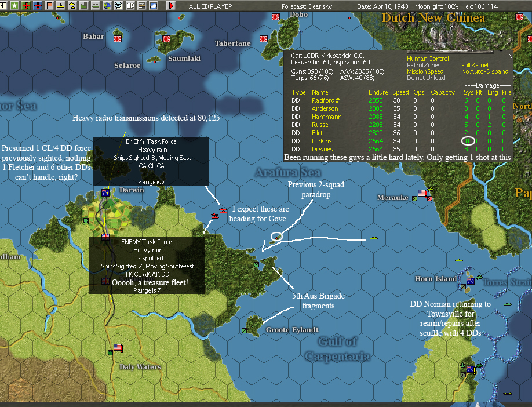The width and height of the screenshot is (532, 407).
Task: Click the Australian flag base at bottom right
Action: pos(471,369)
